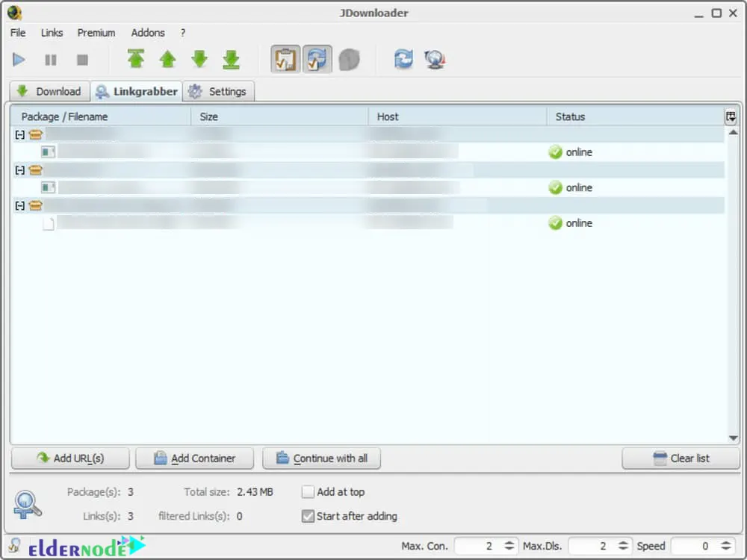Move selected link to bottom of list
747x560 pixels.
point(231,59)
